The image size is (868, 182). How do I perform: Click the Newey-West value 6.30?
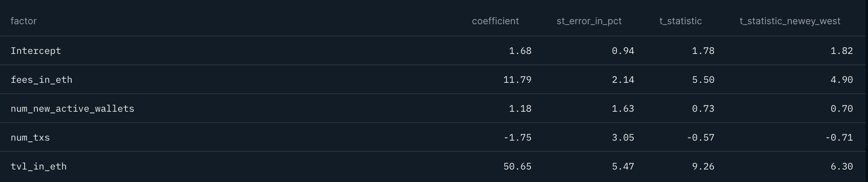pos(841,166)
